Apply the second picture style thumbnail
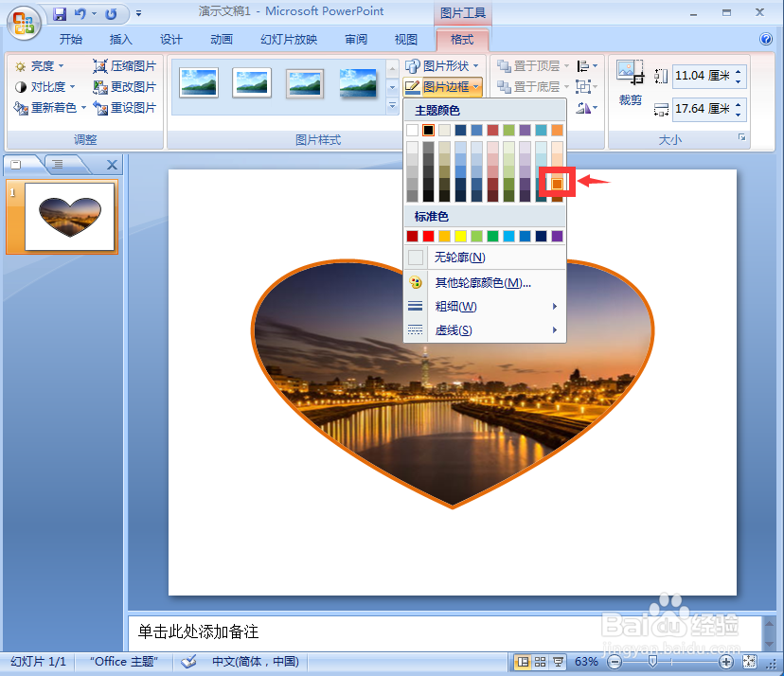Image resolution: width=784 pixels, height=676 pixels. click(252, 82)
